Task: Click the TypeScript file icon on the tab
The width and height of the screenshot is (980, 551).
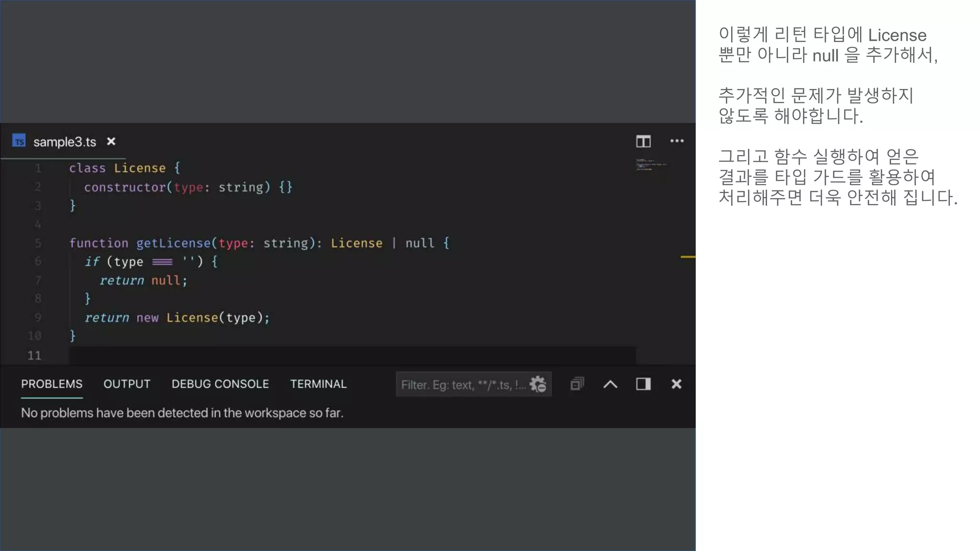Action: click(19, 141)
